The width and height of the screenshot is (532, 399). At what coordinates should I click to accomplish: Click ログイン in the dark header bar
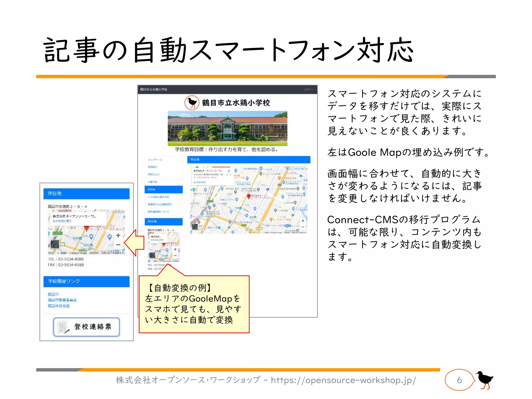tap(309, 90)
